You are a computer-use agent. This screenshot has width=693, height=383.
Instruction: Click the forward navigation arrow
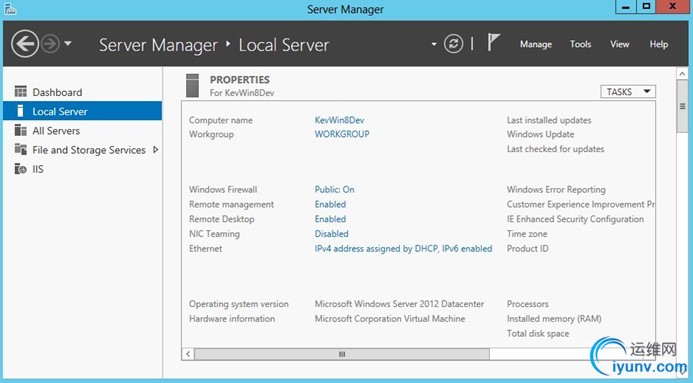(x=50, y=44)
